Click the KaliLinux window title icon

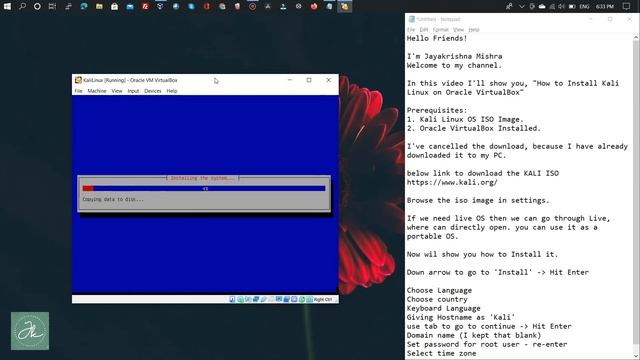(78, 80)
